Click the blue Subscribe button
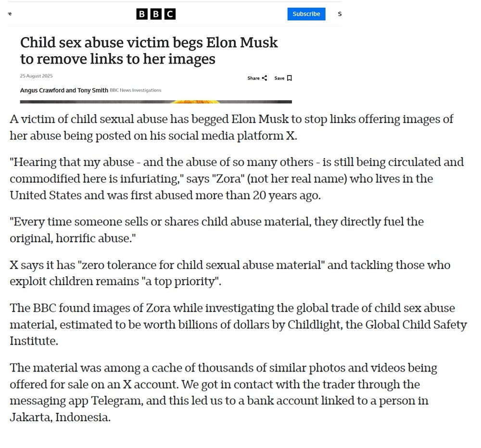The image size is (481, 448). pyautogui.click(x=306, y=14)
